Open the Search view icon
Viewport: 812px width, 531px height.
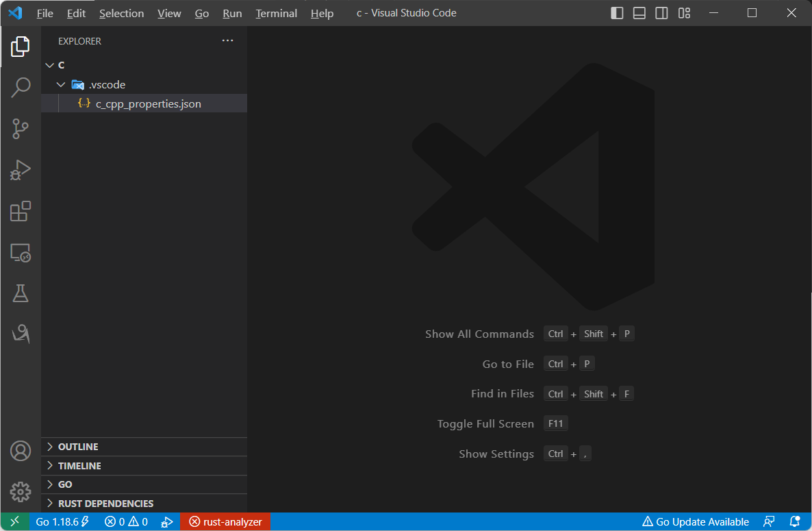(20, 88)
